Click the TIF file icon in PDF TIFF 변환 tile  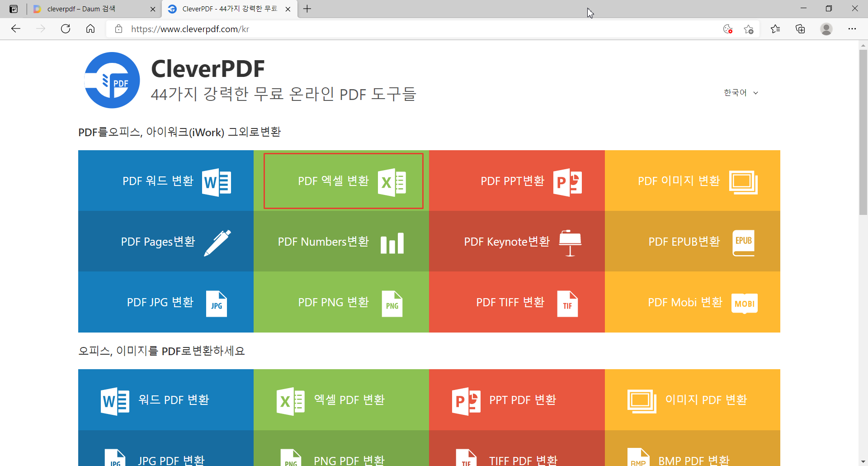pyautogui.click(x=567, y=304)
